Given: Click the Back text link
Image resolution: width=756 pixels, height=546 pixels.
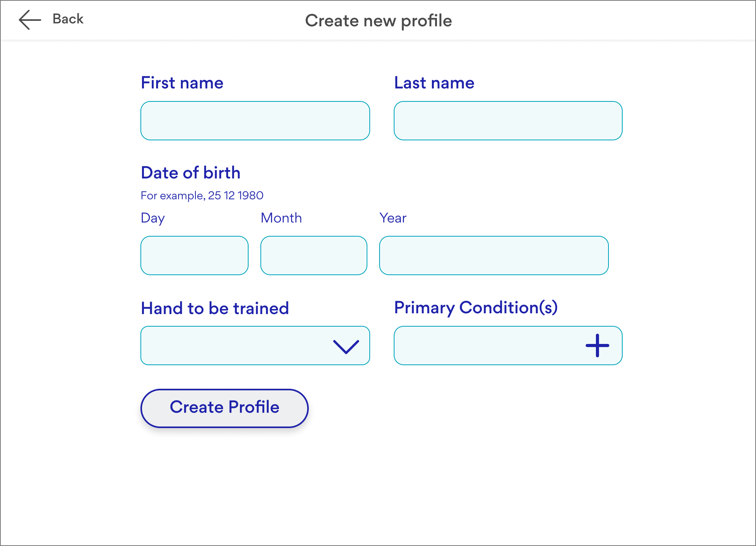Looking at the screenshot, I should tap(68, 19).
